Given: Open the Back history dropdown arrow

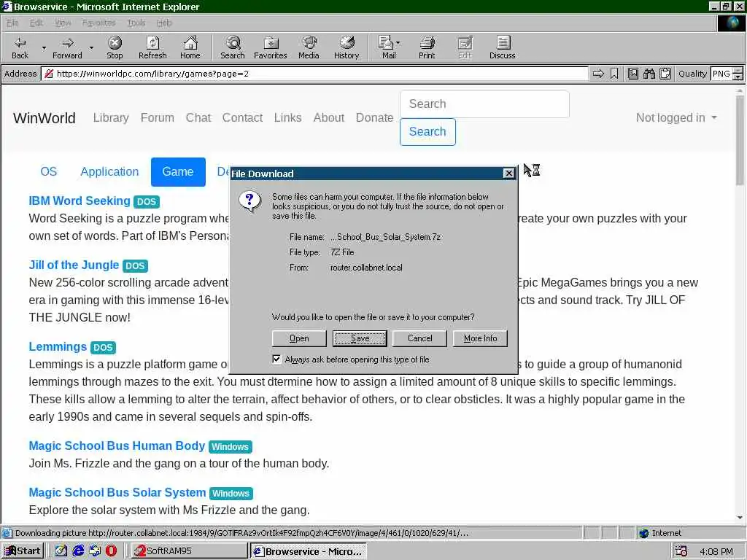Looking at the screenshot, I should coord(43,47).
